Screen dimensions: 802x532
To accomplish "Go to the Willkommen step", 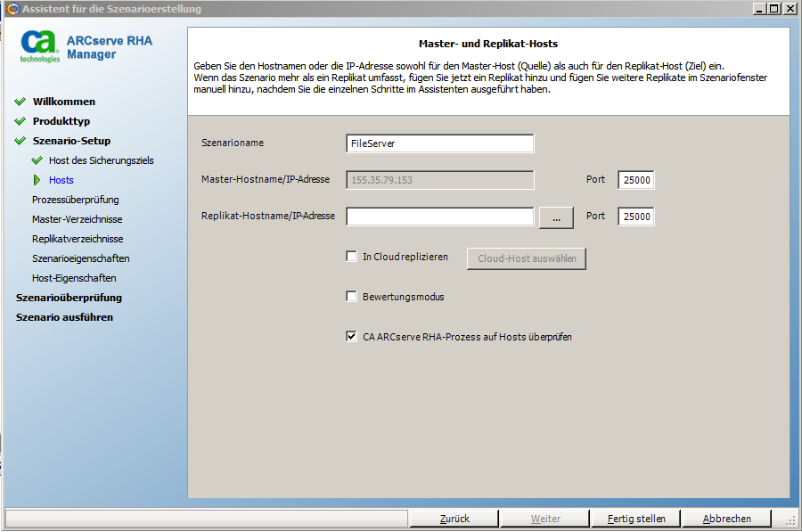I will [x=64, y=102].
